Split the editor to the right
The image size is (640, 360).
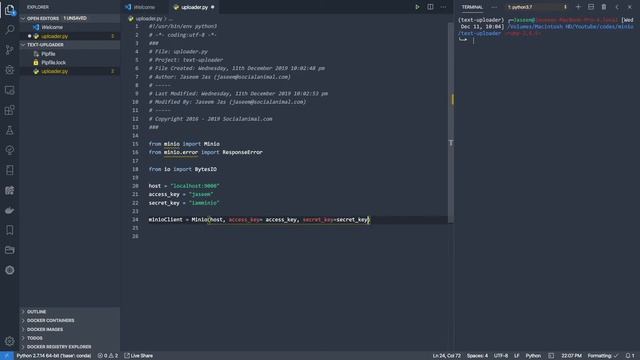[430, 7]
